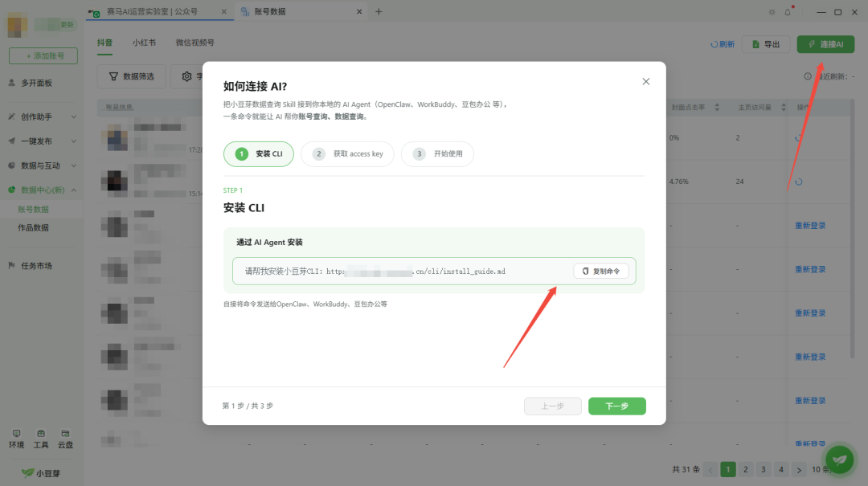Screen dimensions: 868x486
Task: Click the 连接AI button
Action: click(x=825, y=44)
